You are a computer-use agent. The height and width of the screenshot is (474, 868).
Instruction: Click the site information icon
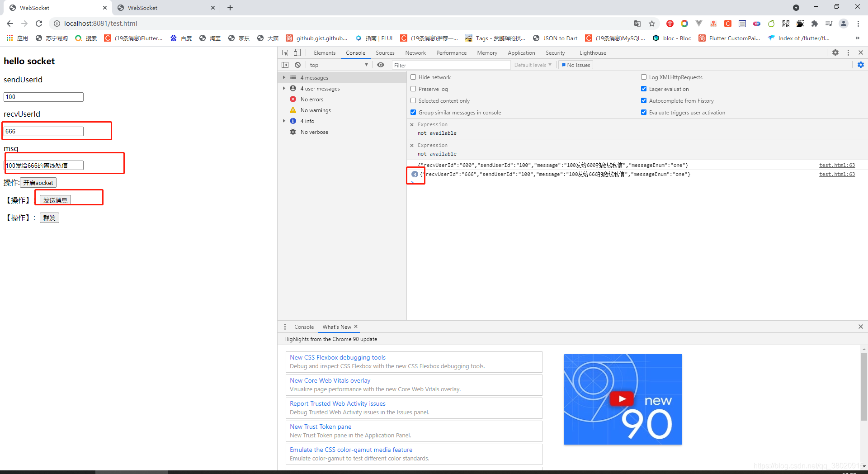pyautogui.click(x=57, y=24)
